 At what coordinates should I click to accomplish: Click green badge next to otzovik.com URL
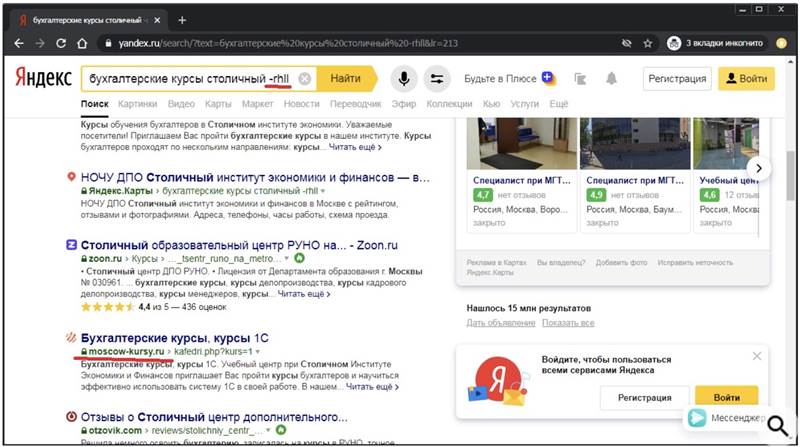pyautogui.click(x=281, y=430)
